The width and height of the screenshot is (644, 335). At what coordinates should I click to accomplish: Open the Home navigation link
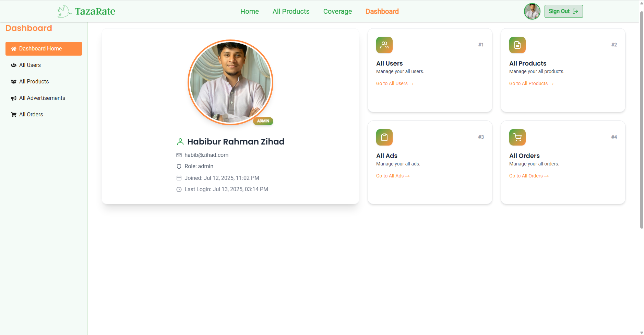click(250, 11)
